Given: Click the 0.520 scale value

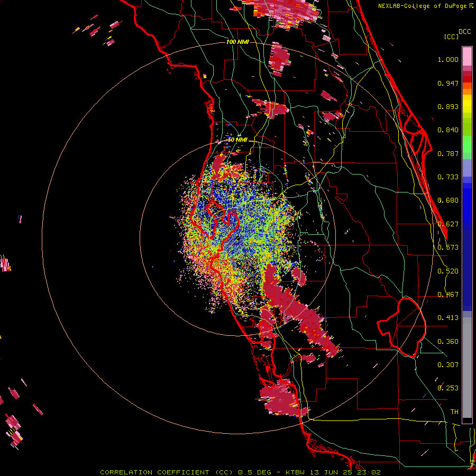Looking at the screenshot, I should click(448, 271).
